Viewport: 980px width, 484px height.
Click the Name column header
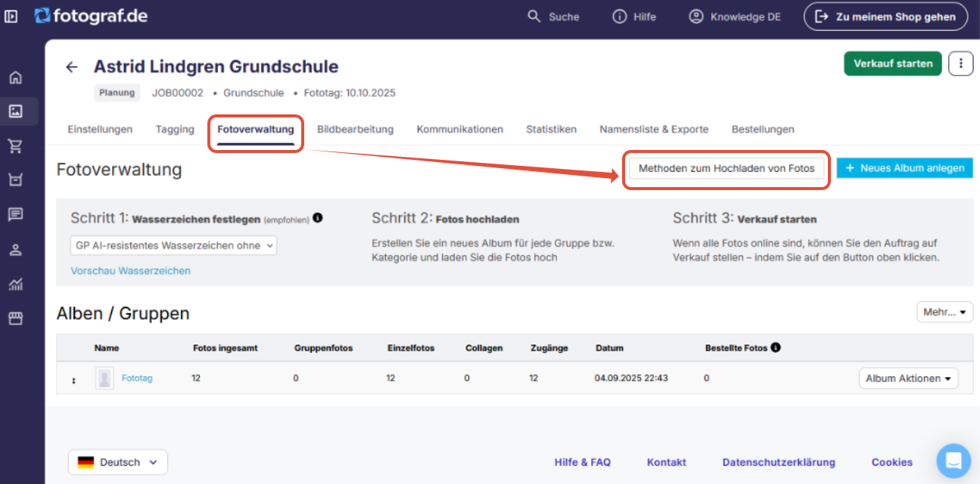[107, 348]
